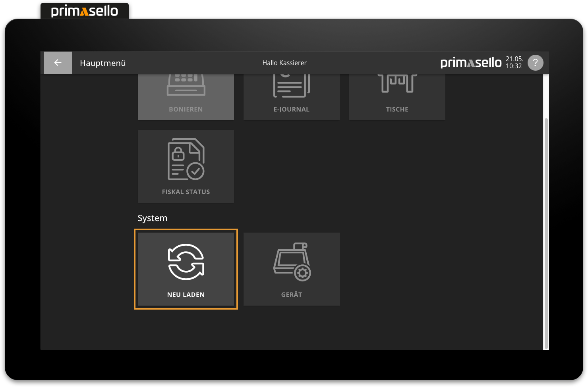Viewport: 588px width, 387px height.
Task: Click the Hauptmenü title in the header
Action: coord(103,63)
